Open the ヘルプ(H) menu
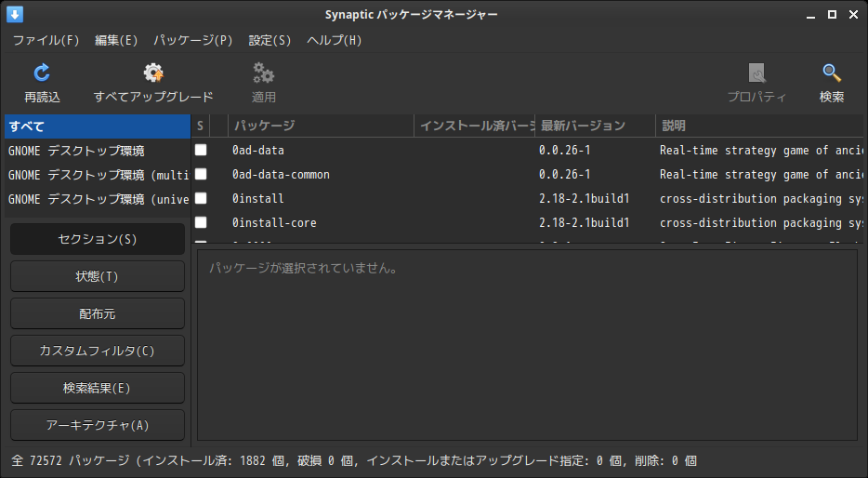Screen dimensions: 868x478 point(335,40)
